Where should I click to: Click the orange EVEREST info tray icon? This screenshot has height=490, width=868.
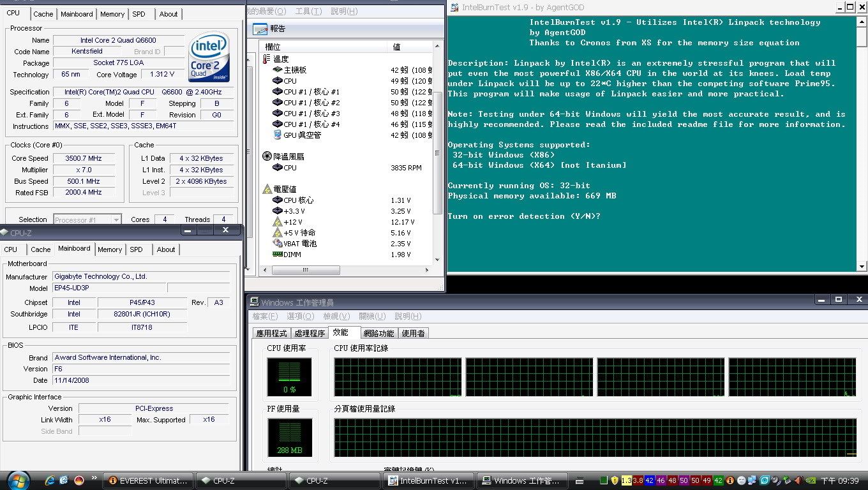[x=730, y=480]
